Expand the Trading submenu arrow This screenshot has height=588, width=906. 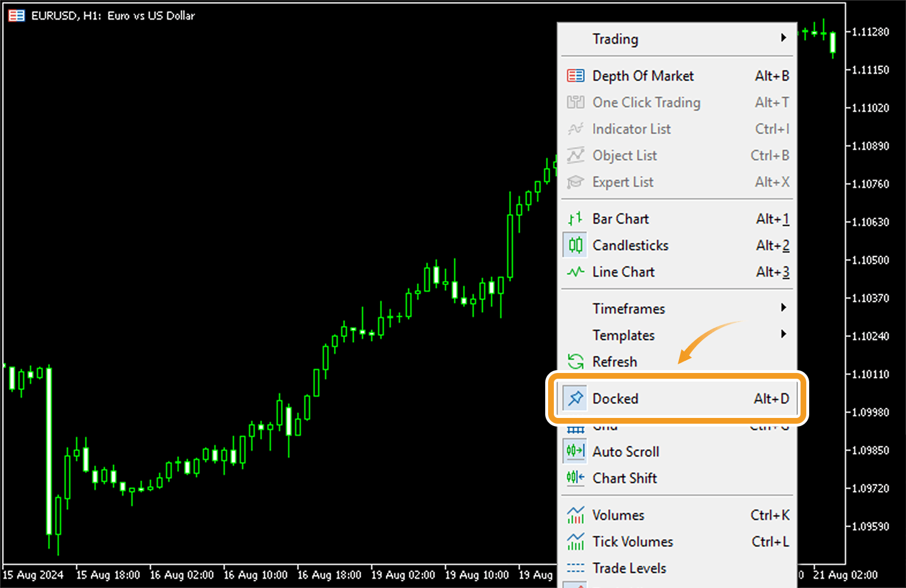783,38
